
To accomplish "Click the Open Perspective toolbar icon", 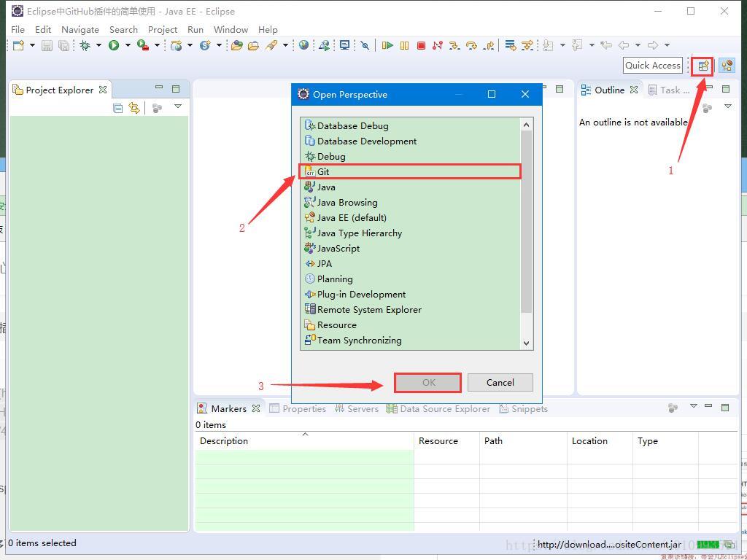I will click(703, 66).
